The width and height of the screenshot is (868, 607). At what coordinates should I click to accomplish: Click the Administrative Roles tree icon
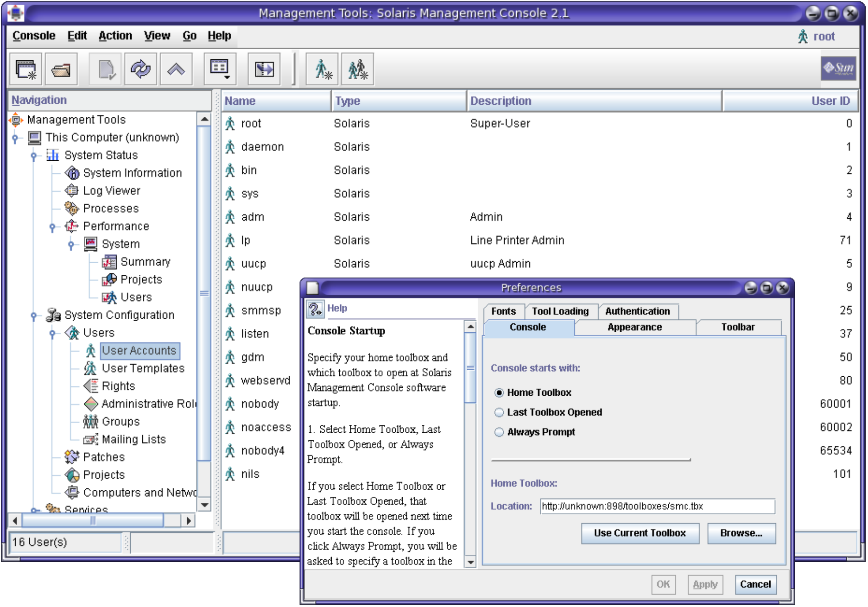(x=91, y=404)
